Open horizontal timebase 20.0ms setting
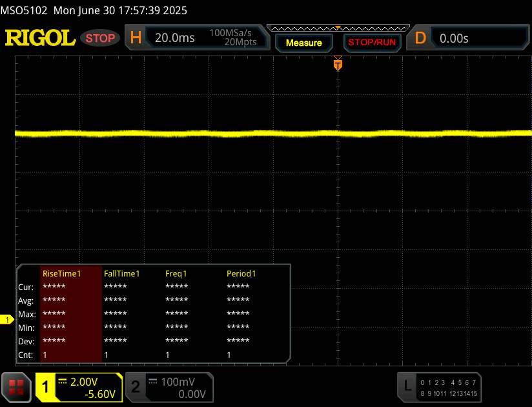This screenshot has height=407, width=532. [x=175, y=38]
